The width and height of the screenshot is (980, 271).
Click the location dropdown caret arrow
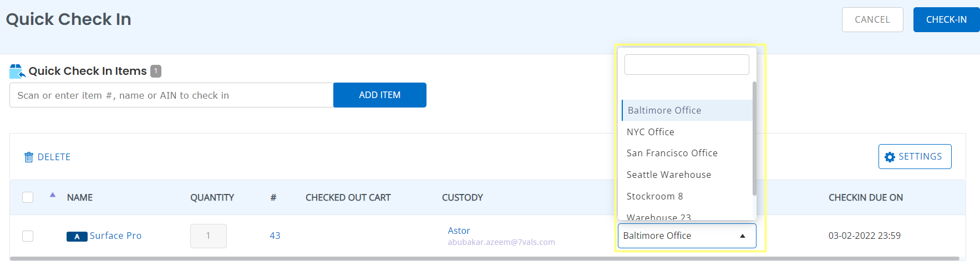click(x=743, y=236)
